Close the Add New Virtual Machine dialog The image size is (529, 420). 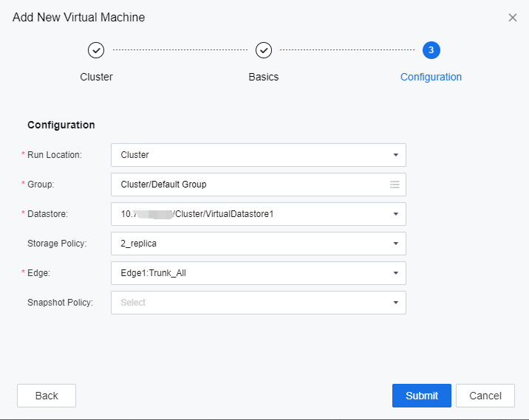click(513, 18)
